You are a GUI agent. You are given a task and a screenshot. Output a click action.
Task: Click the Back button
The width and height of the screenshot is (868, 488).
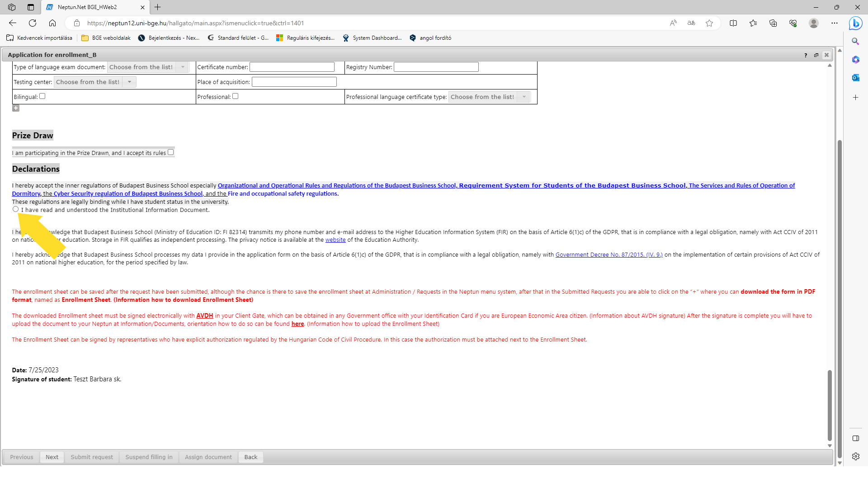click(x=251, y=457)
